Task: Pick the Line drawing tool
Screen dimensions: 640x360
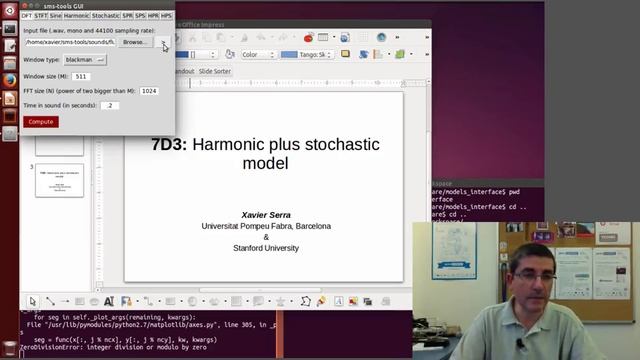Action: pyautogui.click(x=50, y=302)
